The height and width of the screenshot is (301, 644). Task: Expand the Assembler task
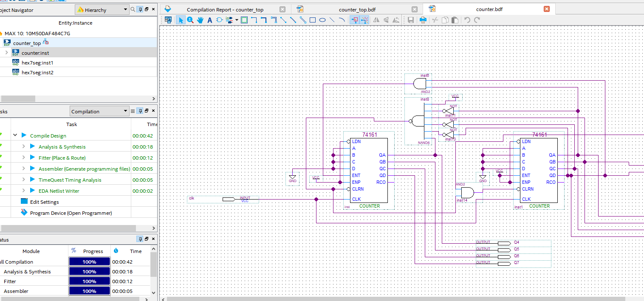pyautogui.click(x=24, y=169)
